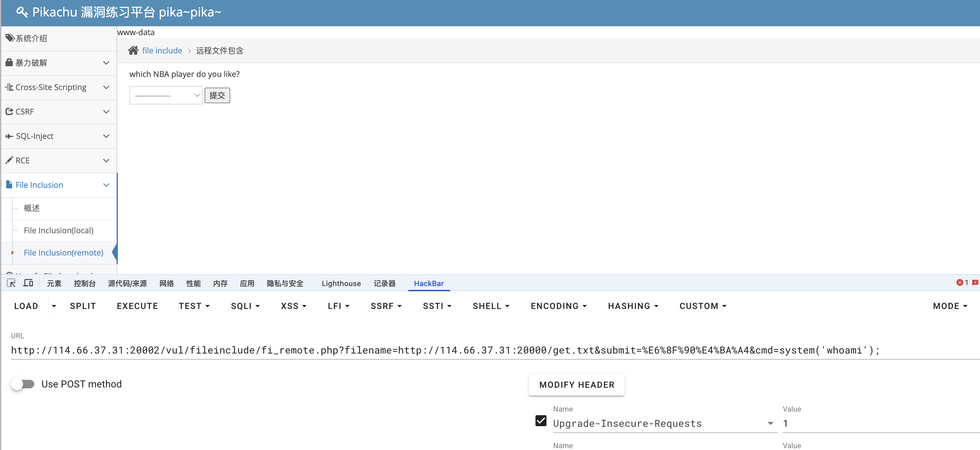Click the DevTools inspect element icon
The width and height of the screenshot is (980, 450).
(x=11, y=283)
